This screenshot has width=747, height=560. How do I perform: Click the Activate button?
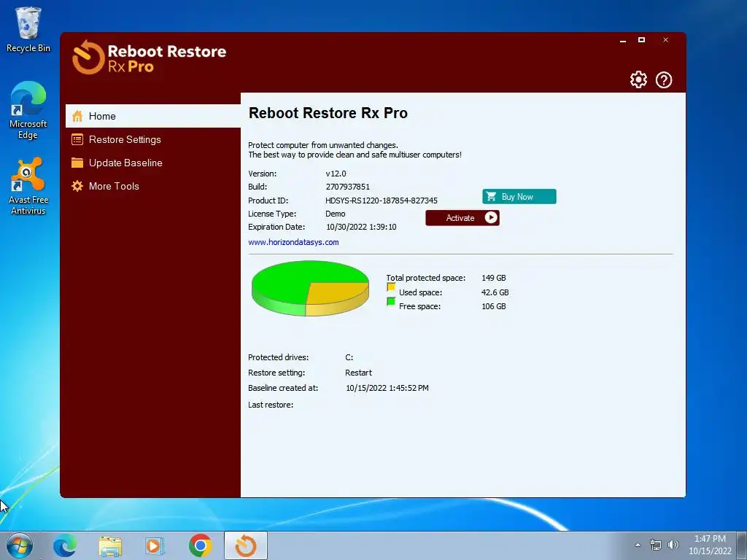tap(462, 217)
